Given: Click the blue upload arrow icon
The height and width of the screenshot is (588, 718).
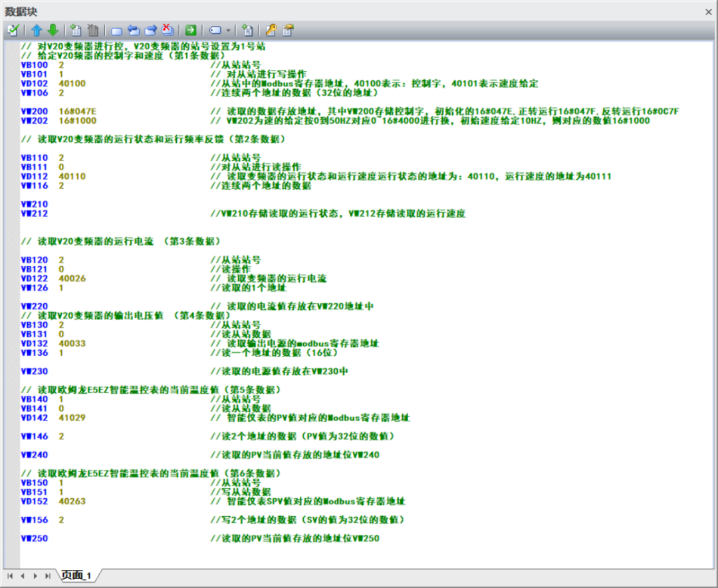Looking at the screenshot, I should click(37, 30).
